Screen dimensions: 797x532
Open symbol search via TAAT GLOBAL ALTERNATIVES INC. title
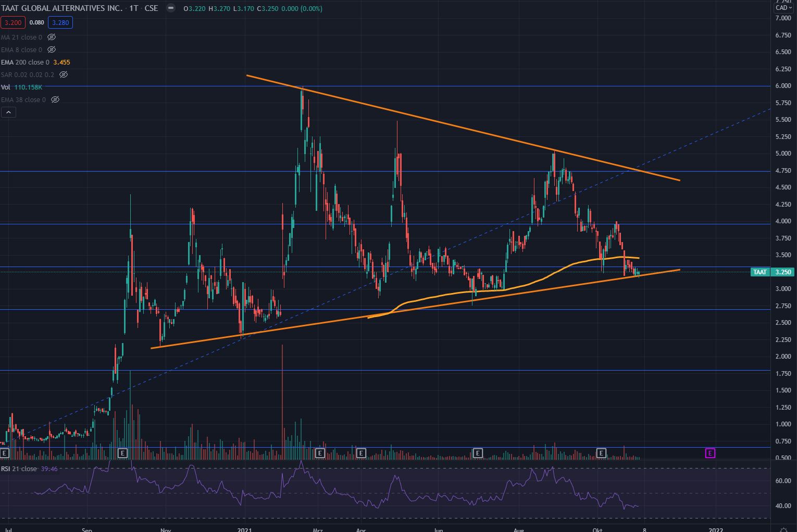coord(61,8)
